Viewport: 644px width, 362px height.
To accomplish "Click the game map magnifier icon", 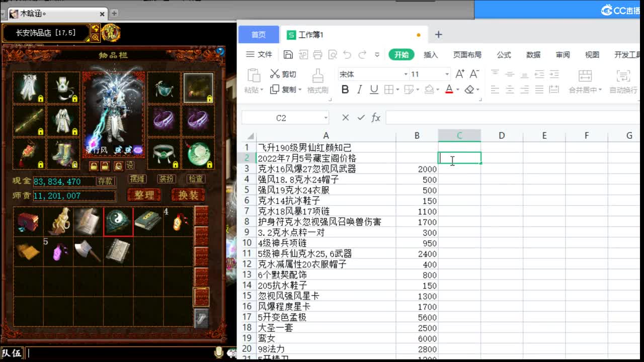I will [x=95, y=38].
